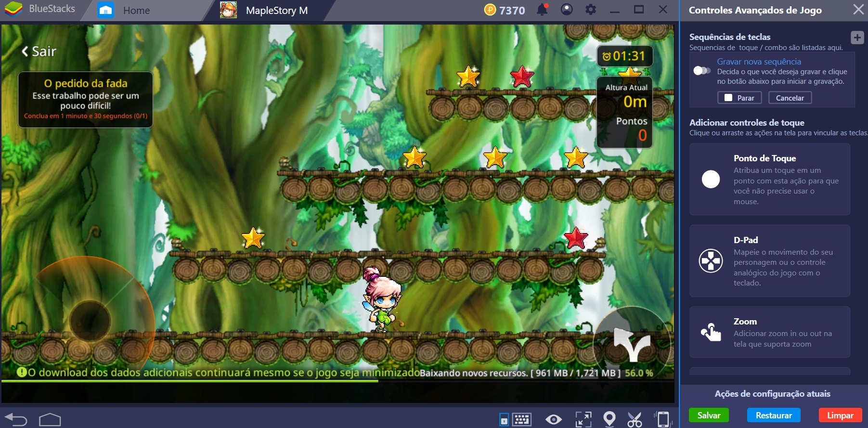Click the fullscreen expand icon
Viewport: 868px width, 428px height.
click(583, 419)
